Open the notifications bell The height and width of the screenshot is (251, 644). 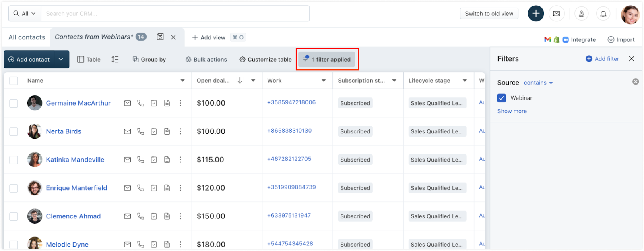coord(603,14)
